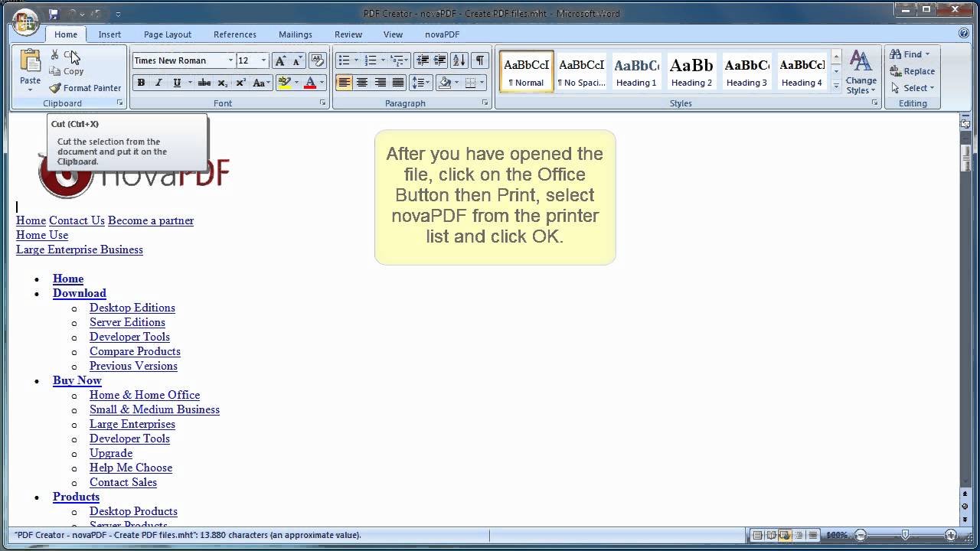Viewport: 980px width, 551px height.
Task: Toggle Underline formatting
Action: point(177,83)
